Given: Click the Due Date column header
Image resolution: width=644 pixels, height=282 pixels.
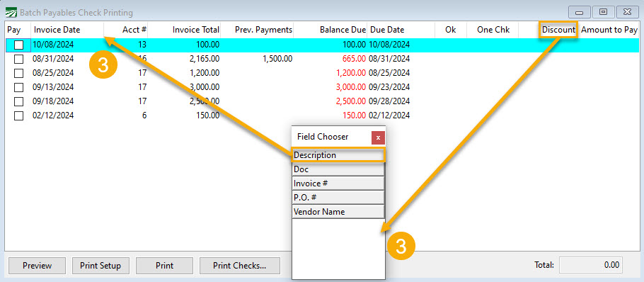Looking at the screenshot, I should (401, 30).
